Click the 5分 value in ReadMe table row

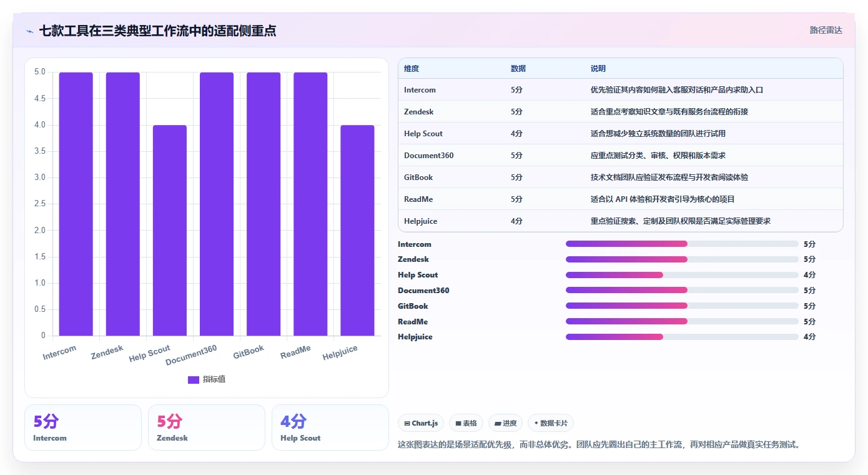click(516, 199)
